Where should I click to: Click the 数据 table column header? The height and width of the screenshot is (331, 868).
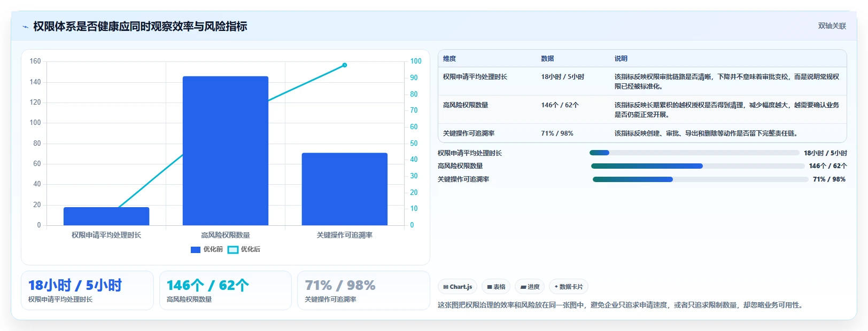547,59
